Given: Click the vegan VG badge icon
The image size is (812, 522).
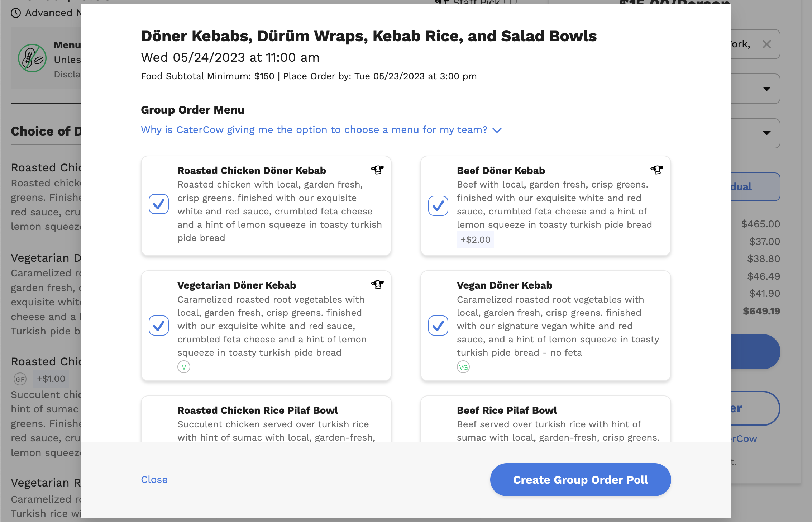Looking at the screenshot, I should tap(463, 367).
